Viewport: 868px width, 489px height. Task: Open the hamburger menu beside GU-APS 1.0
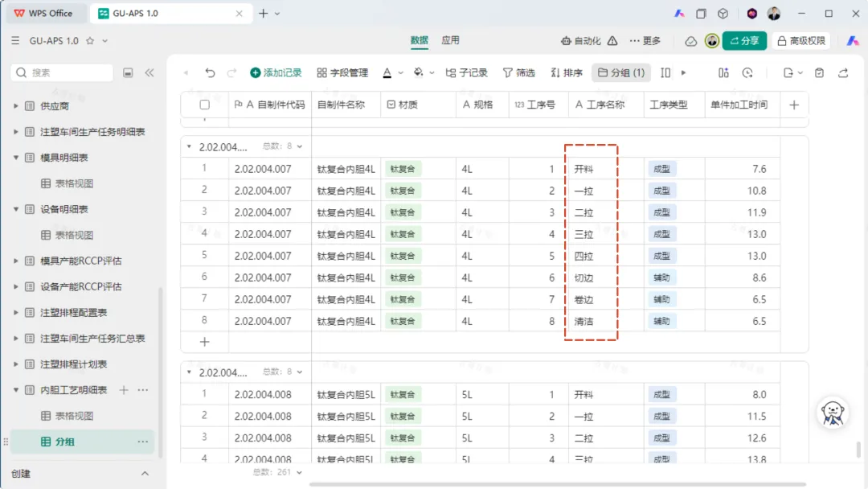(x=15, y=41)
